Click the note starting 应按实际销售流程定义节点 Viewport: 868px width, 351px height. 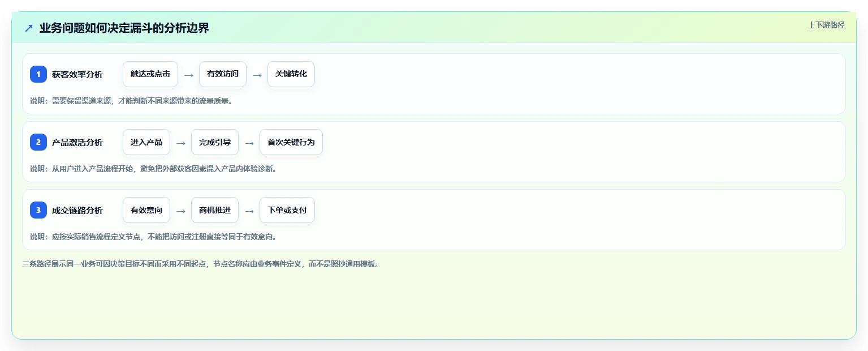[153, 237]
